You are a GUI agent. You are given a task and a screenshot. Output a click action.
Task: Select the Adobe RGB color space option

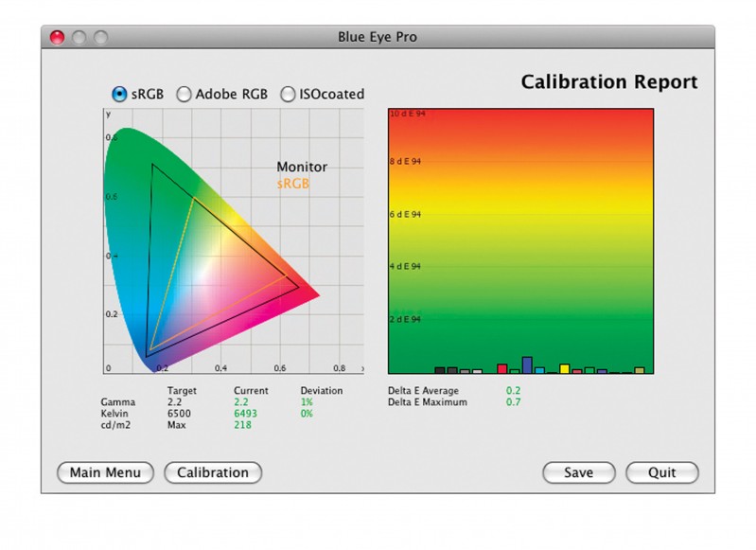coord(184,94)
